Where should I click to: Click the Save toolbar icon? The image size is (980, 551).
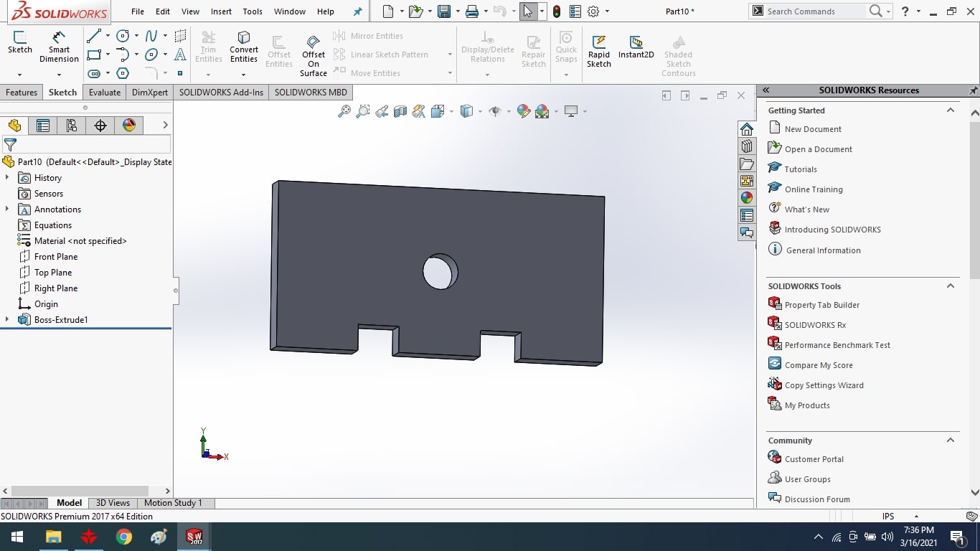point(444,11)
